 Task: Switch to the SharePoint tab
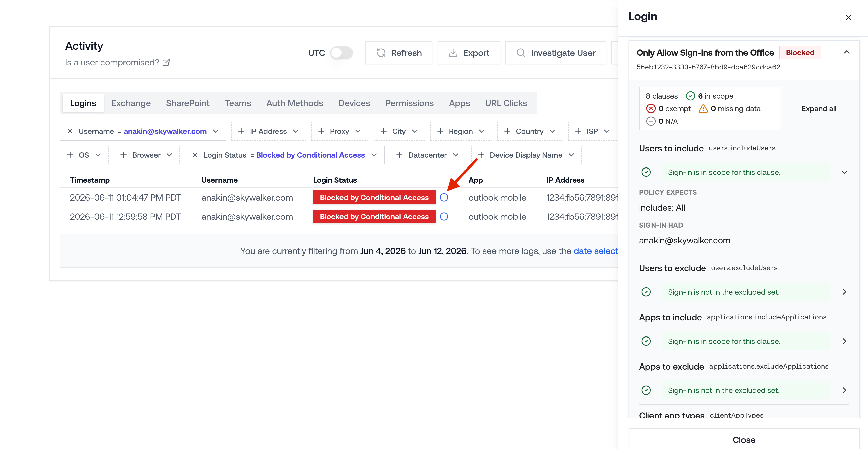pos(188,103)
